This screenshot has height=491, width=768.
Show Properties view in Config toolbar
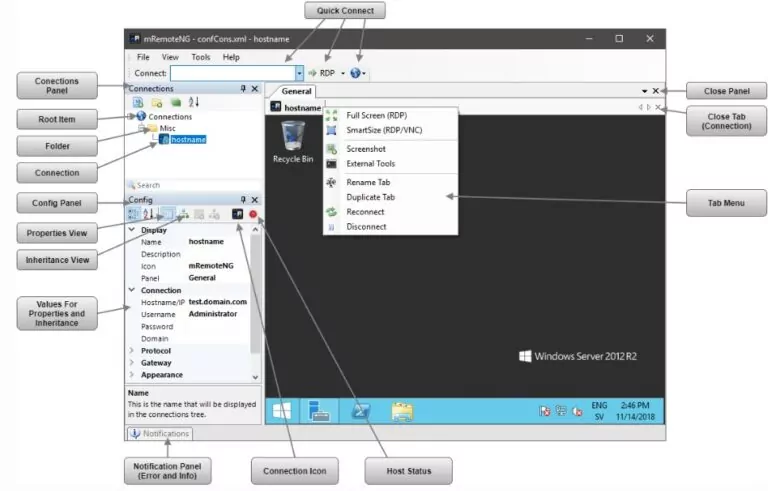point(168,214)
